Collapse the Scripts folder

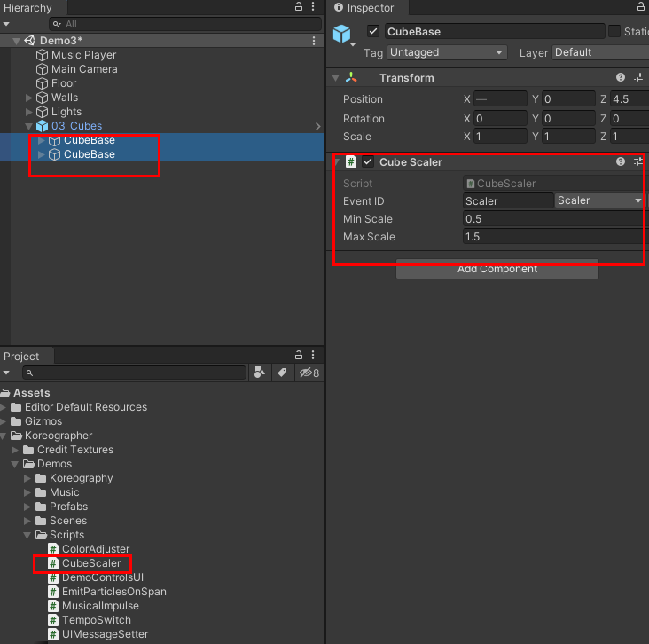coord(27,535)
